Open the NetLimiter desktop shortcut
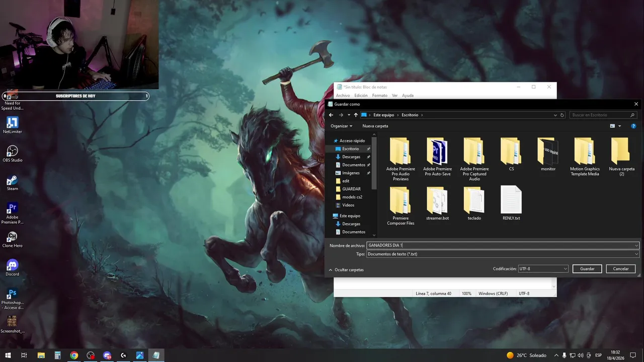Image resolution: width=644 pixels, height=362 pixels. [12, 125]
